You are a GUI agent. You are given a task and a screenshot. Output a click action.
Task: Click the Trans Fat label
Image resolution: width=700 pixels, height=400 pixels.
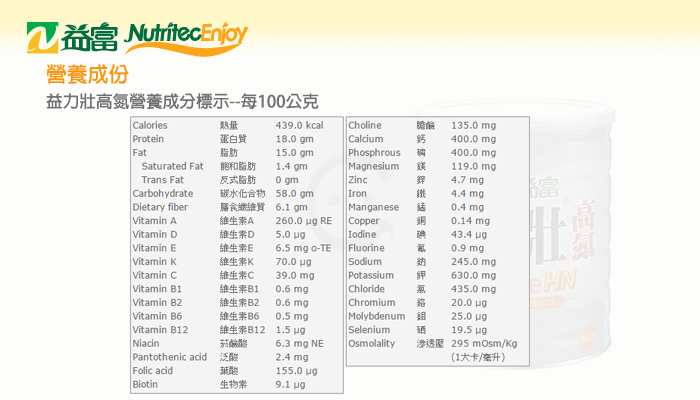pyautogui.click(x=162, y=180)
